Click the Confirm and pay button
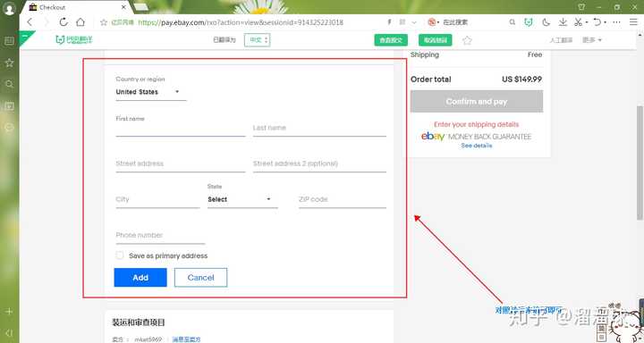 click(477, 101)
